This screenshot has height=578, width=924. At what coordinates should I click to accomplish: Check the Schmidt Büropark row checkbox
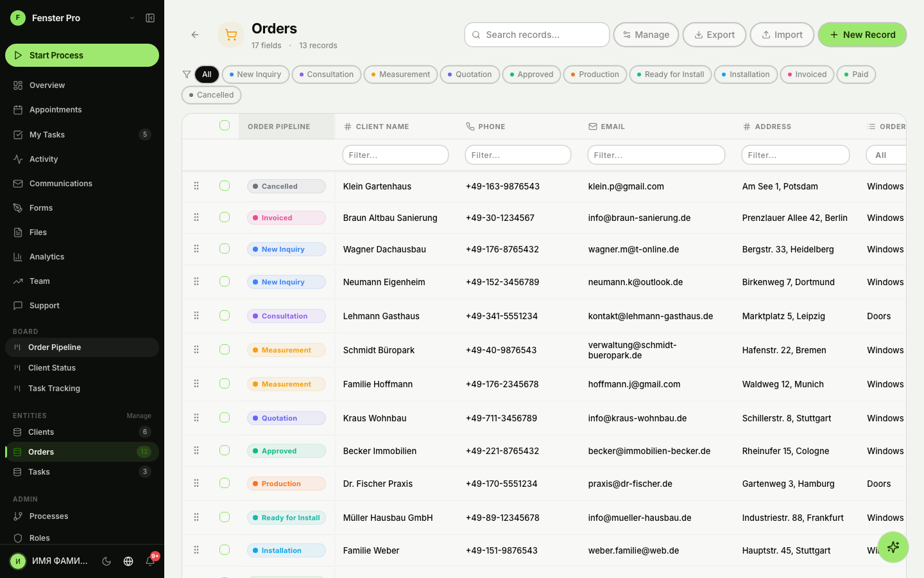coord(225,349)
